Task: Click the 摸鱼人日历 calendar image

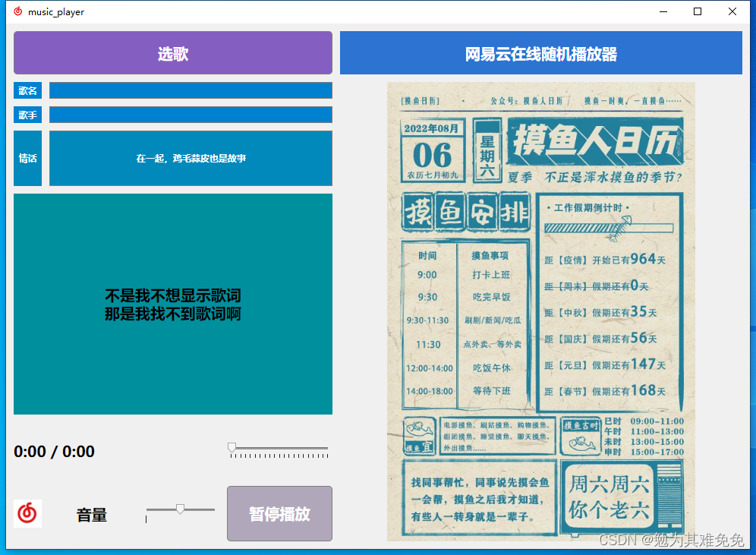Action: [540, 311]
